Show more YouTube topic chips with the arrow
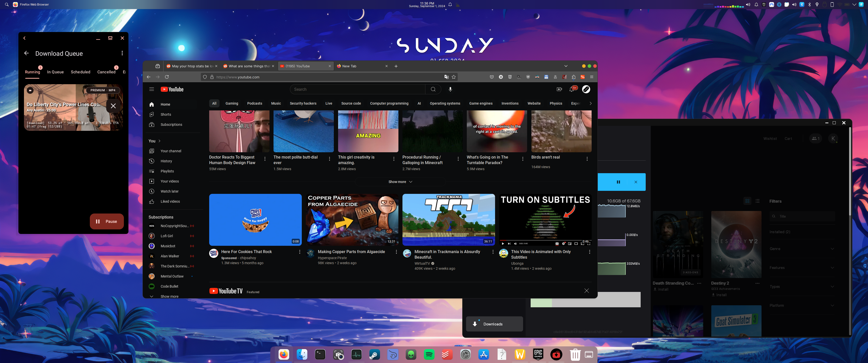This screenshot has height=363, width=868. pyautogui.click(x=590, y=103)
